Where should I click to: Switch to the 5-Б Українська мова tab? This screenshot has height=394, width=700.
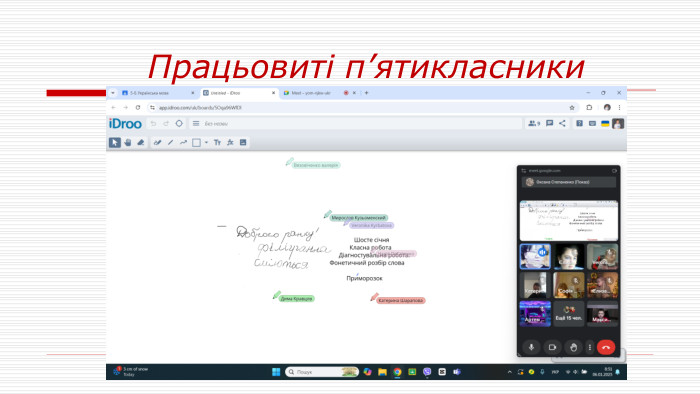pyautogui.click(x=158, y=93)
